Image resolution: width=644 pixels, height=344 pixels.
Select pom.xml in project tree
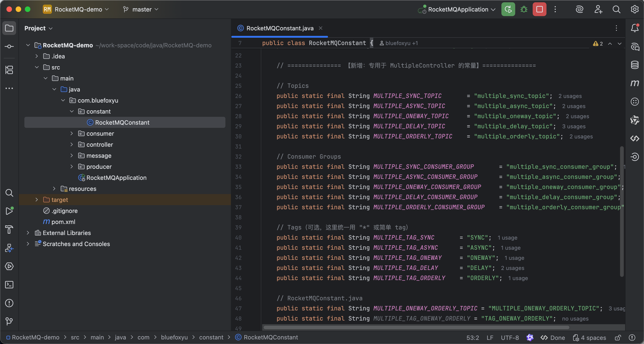[63, 222]
